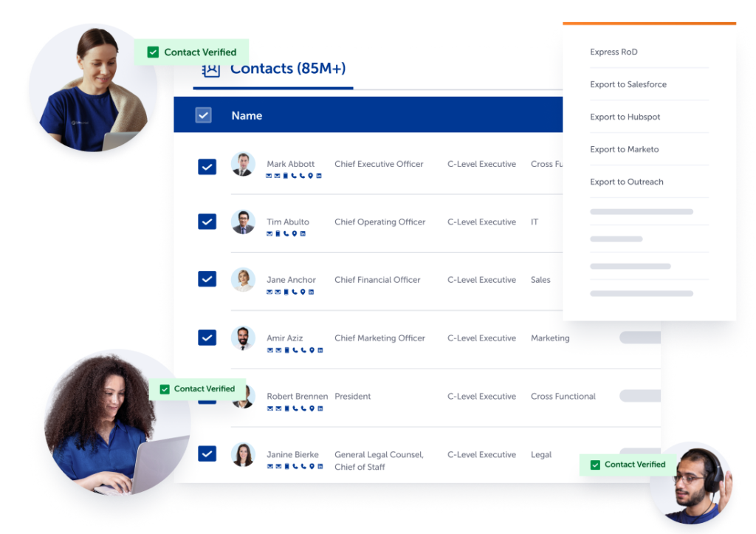Select Export to Salesforce
The width and height of the screenshot is (756, 534).
pos(629,84)
